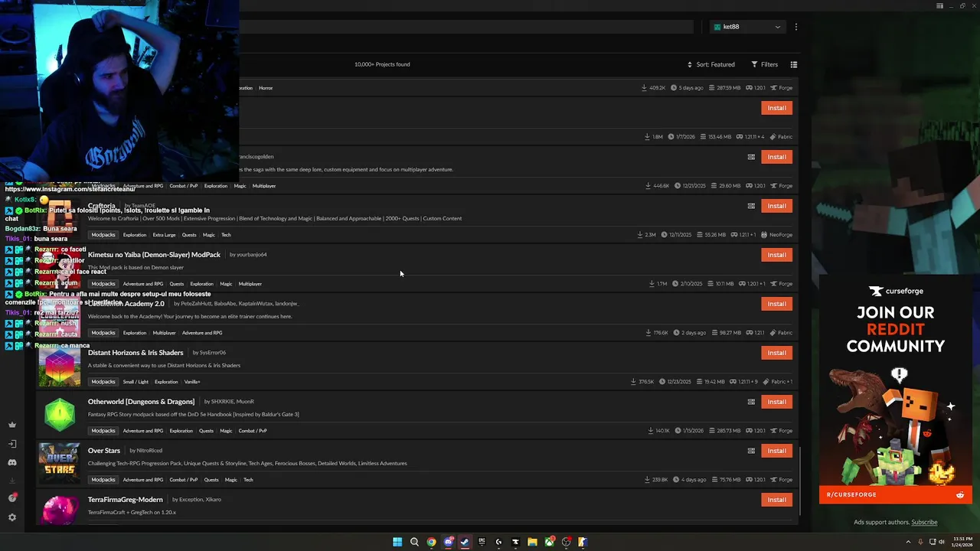980x551 pixels.
Task: Launch Google Chrome from the taskbar
Action: pos(431,542)
